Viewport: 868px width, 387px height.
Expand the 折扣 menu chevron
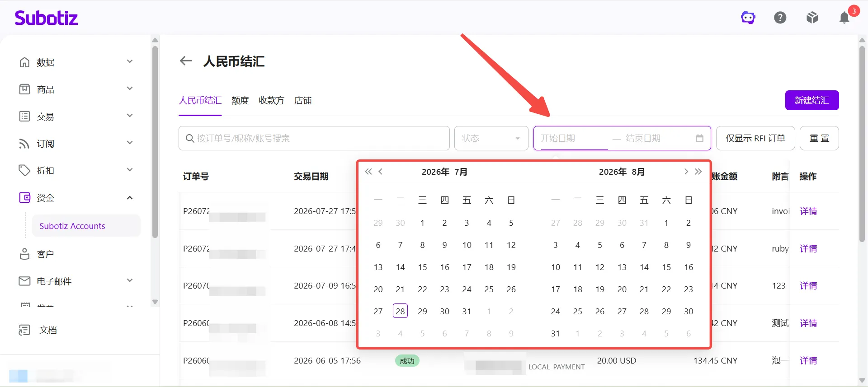pos(130,170)
